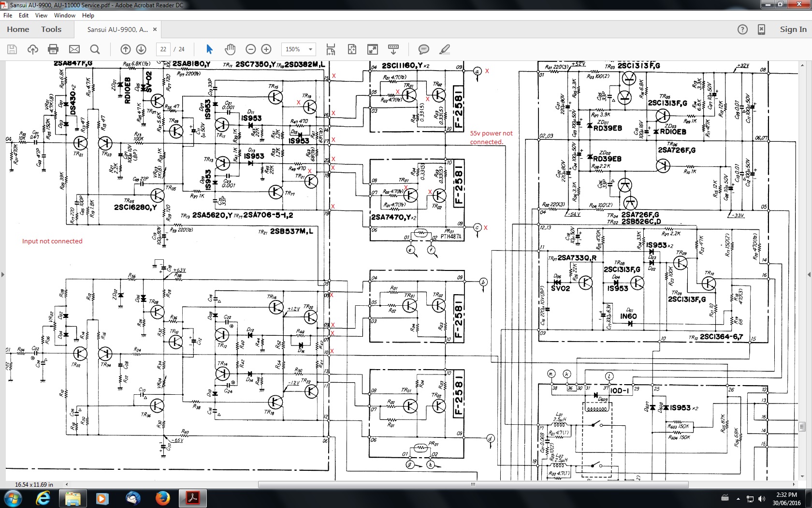Select the Sansui AU-9900 document tab
This screenshot has width=812, height=508.
(x=117, y=30)
